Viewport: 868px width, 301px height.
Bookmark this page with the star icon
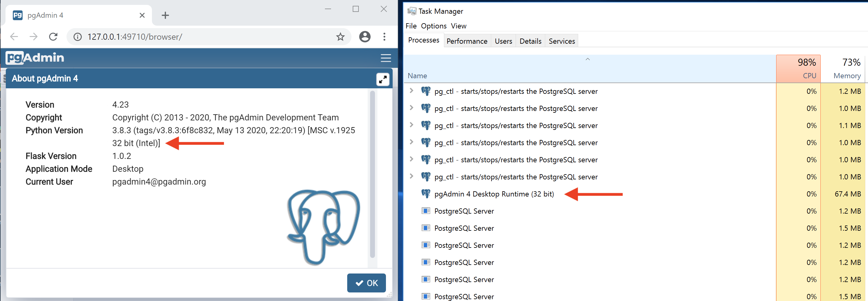340,37
